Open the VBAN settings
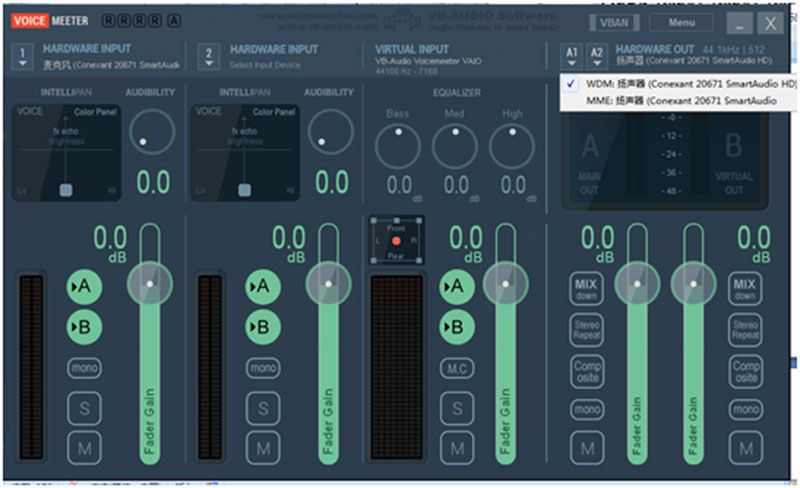The width and height of the screenshot is (800, 488). 614,23
